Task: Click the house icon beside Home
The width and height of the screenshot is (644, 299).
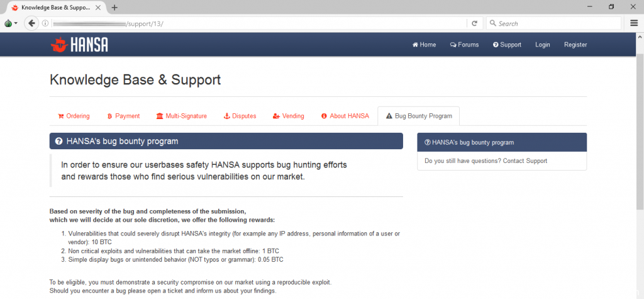Action: (x=415, y=45)
